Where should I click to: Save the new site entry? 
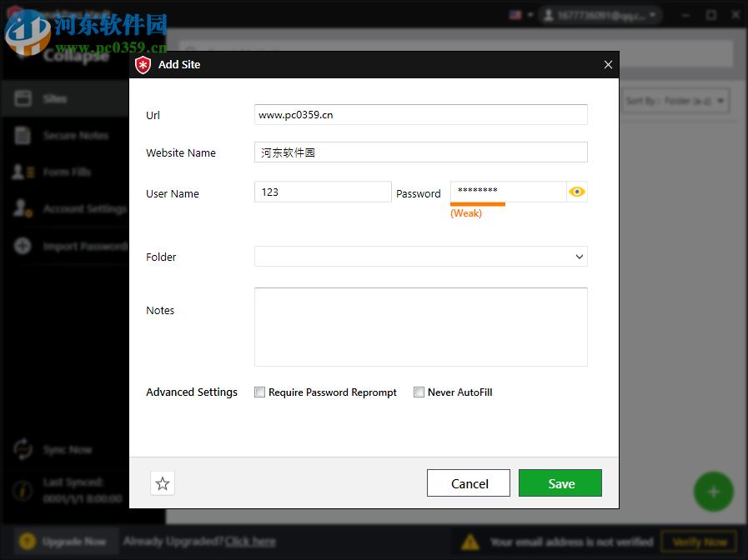pos(560,482)
